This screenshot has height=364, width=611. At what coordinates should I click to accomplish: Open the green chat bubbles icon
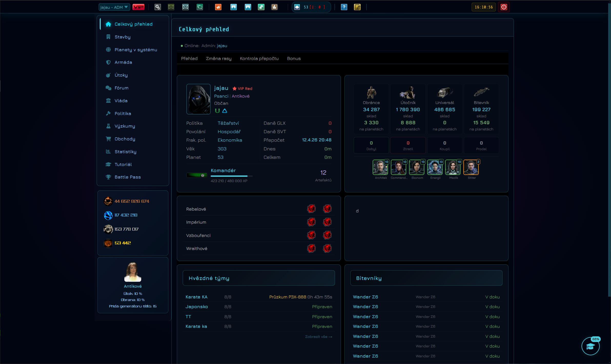point(200,7)
